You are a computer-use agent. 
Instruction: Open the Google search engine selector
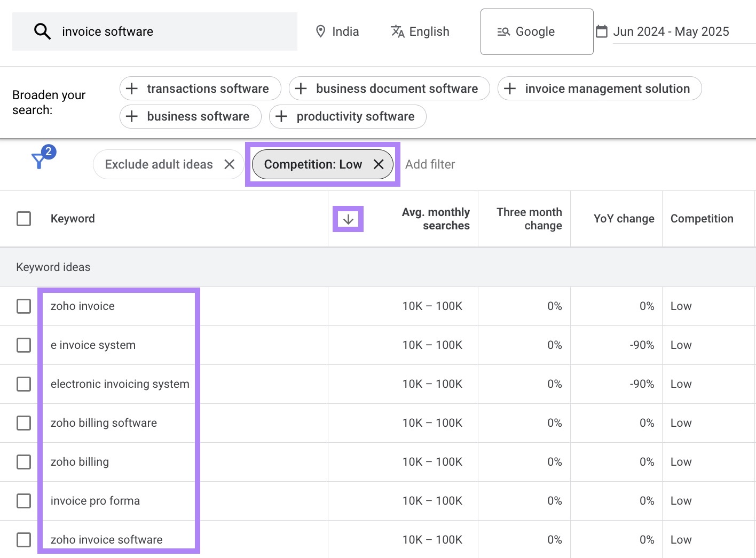coord(536,31)
